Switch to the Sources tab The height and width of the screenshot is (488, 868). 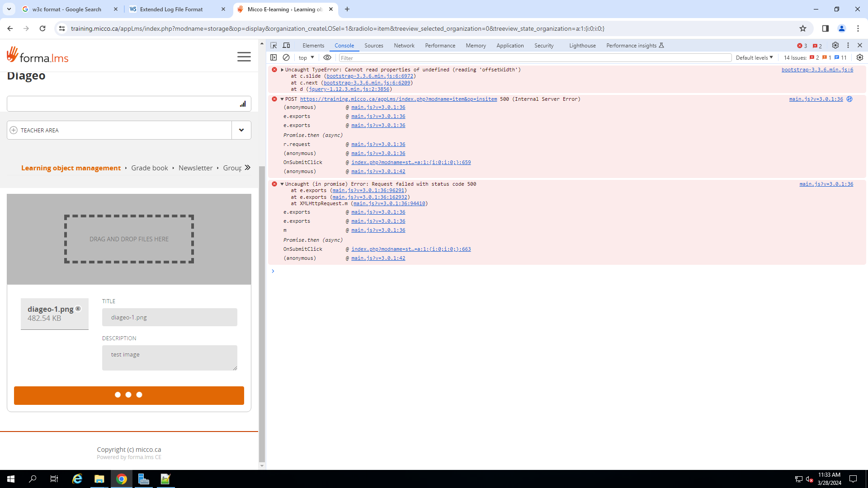point(373,46)
